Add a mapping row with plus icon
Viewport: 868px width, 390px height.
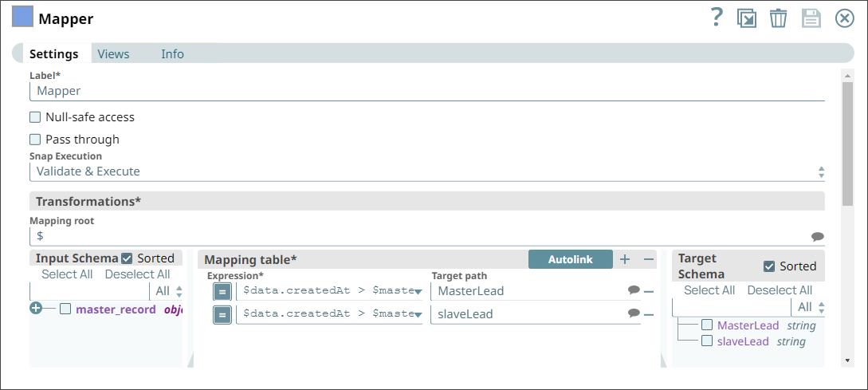pos(625,259)
